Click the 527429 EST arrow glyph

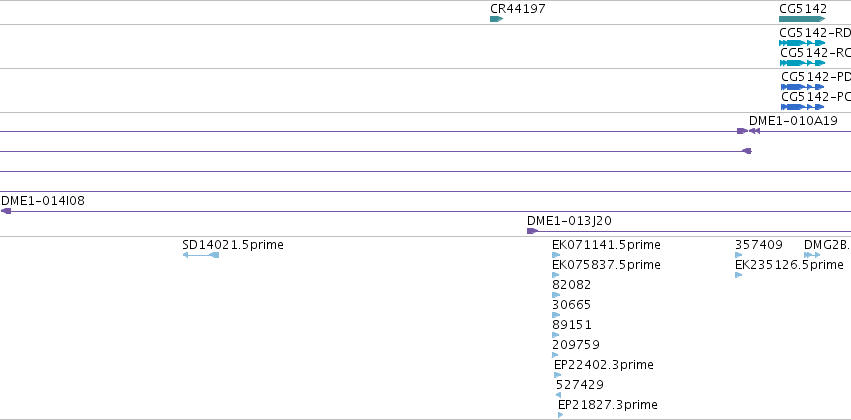click(x=558, y=396)
